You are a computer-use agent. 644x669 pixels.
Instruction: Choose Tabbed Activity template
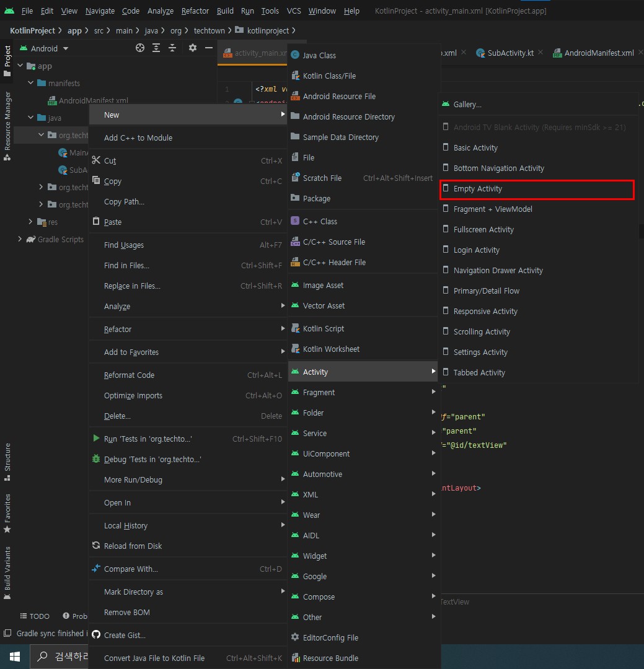tap(538, 372)
